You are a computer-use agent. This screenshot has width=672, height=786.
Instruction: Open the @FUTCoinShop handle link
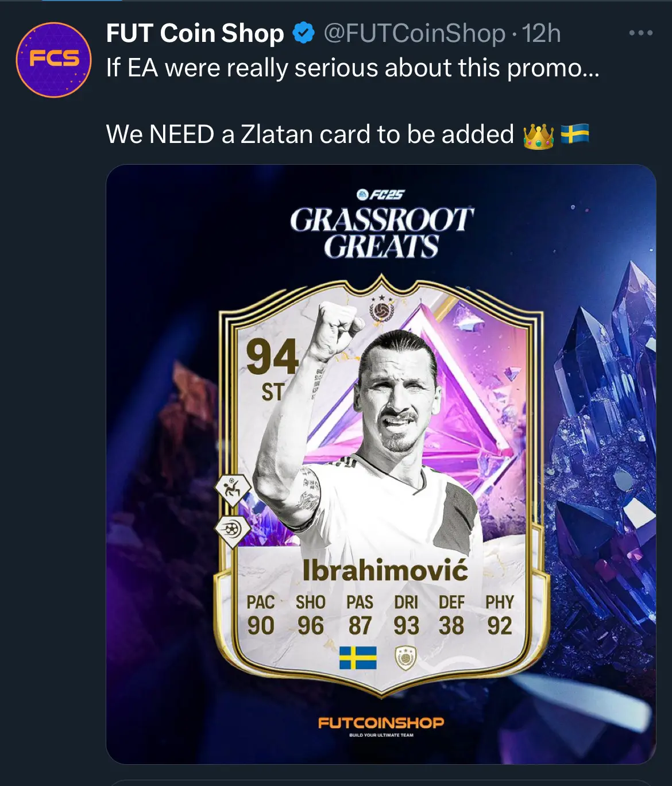pos(414,33)
